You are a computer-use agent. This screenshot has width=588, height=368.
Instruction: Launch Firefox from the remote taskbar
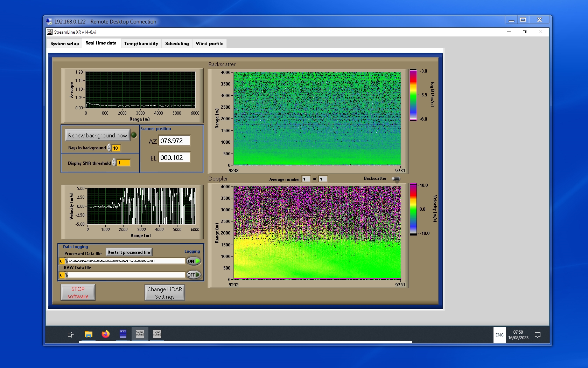click(105, 334)
